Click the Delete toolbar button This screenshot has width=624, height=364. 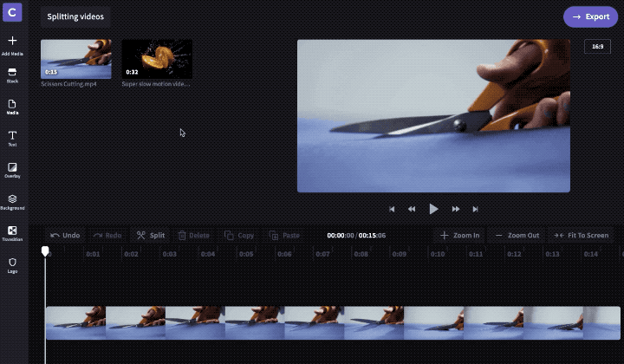point(194,236)
